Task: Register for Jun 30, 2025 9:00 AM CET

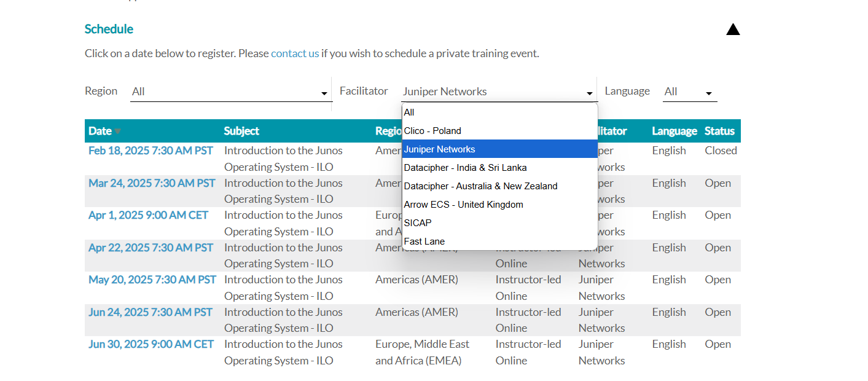Action: (x=151, y=344)
